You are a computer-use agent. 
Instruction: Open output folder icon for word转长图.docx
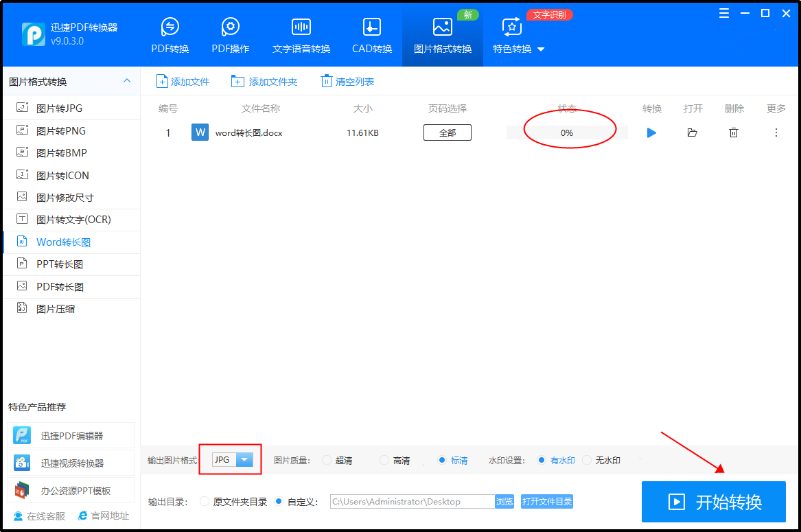(692, 133)
